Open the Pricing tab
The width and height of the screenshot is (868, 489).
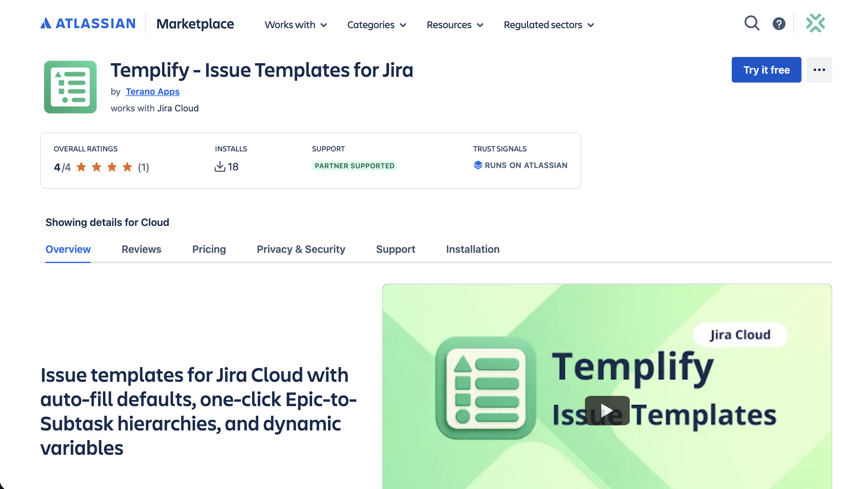point(209,249)
